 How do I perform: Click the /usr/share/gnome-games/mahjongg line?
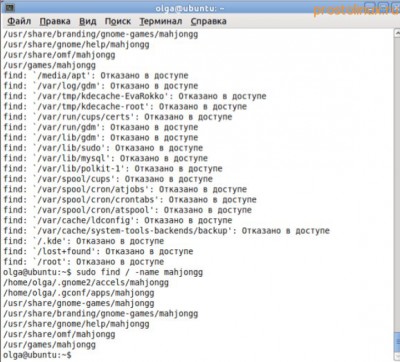click(x=79, y=303)
